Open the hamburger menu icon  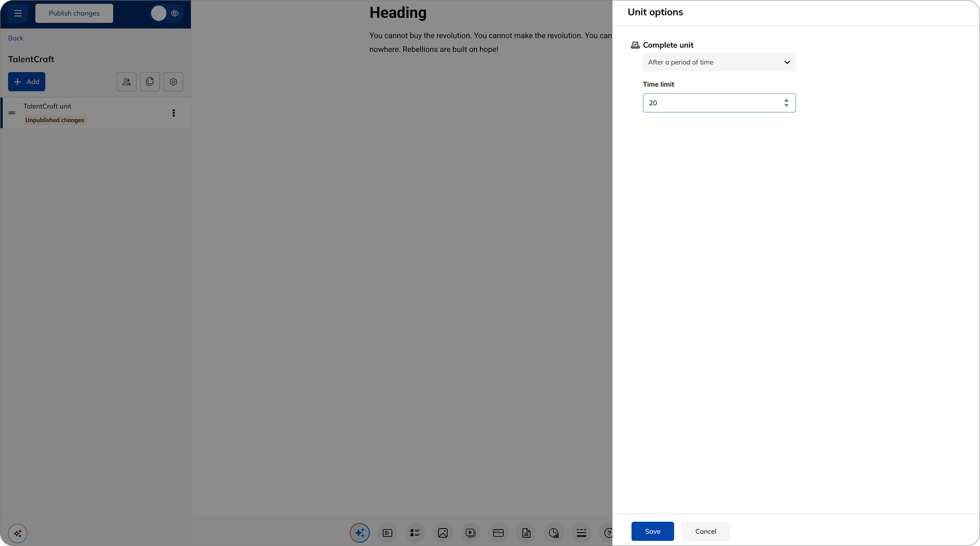(18, 13)
